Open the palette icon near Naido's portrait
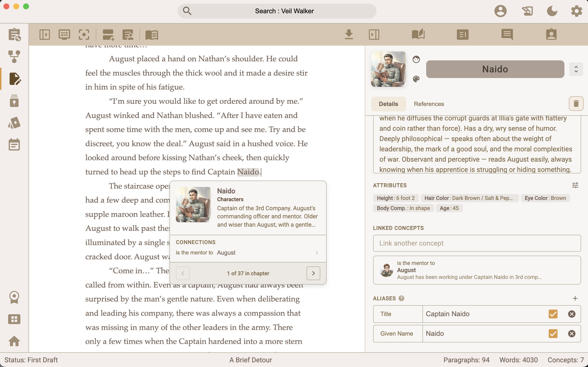Screen dimensions: 588x367 [417, 79]
